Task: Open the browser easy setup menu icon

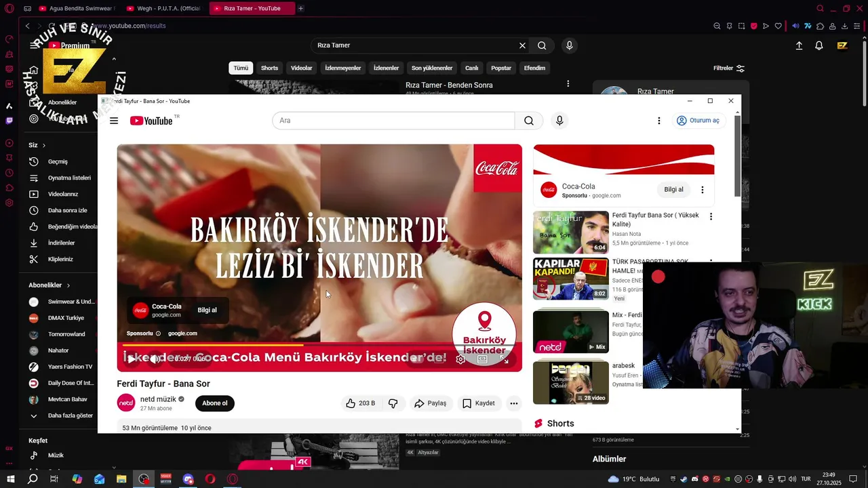Action: (857, 26)
